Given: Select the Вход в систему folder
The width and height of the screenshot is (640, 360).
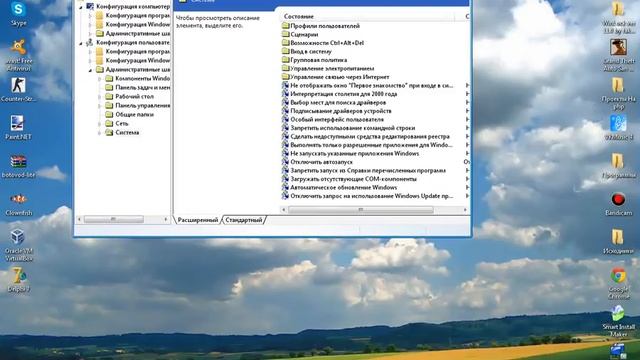Looking at the screenshot, I should (307, 51).
